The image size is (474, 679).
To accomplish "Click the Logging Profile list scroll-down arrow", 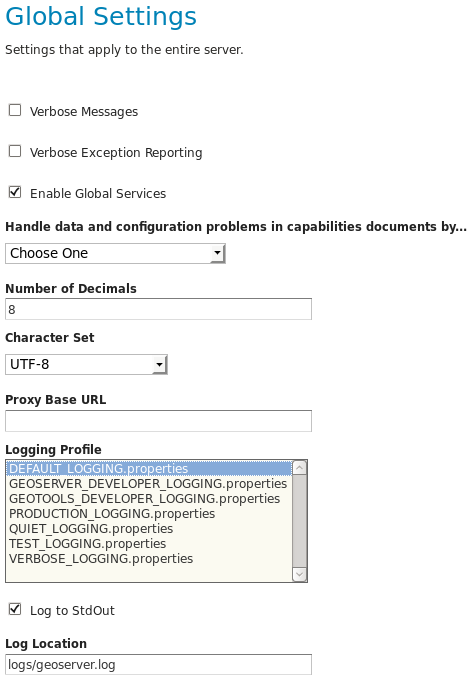I will coord(300,574).
